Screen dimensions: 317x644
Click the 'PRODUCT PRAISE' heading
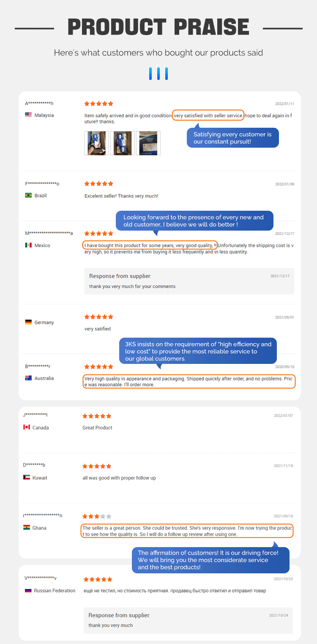tap(158, 27)
